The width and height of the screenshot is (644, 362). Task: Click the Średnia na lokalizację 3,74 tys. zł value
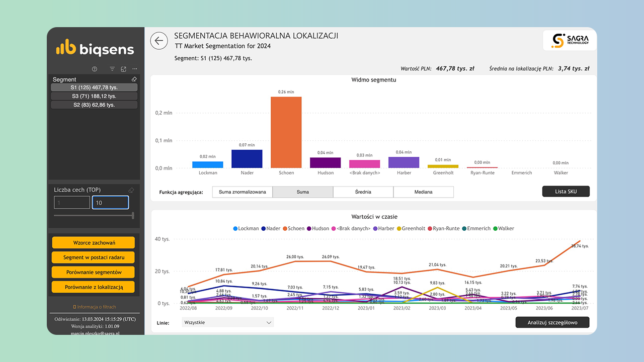tap(574, 68)
